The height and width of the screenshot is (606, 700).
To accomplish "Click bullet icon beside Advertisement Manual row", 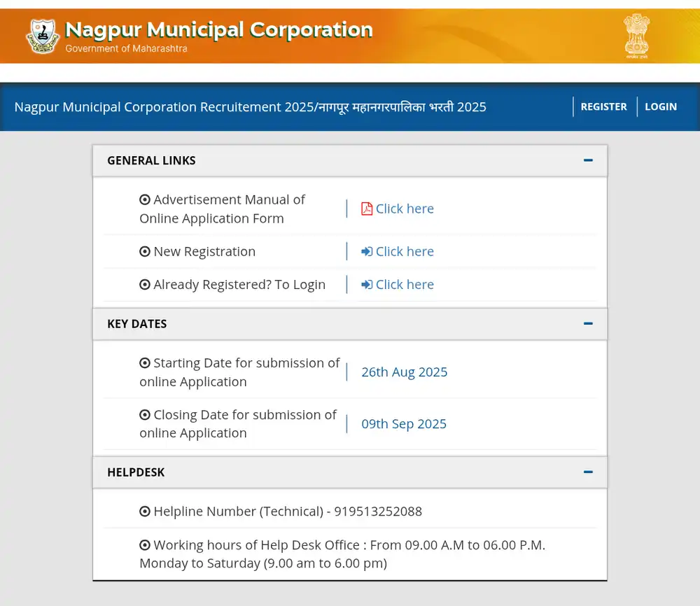I will click(145, 199).
